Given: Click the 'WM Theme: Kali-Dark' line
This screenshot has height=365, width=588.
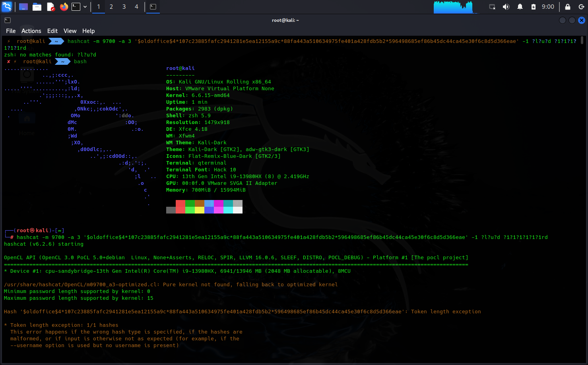Looking at the screenshot, I should coord(196,143).
